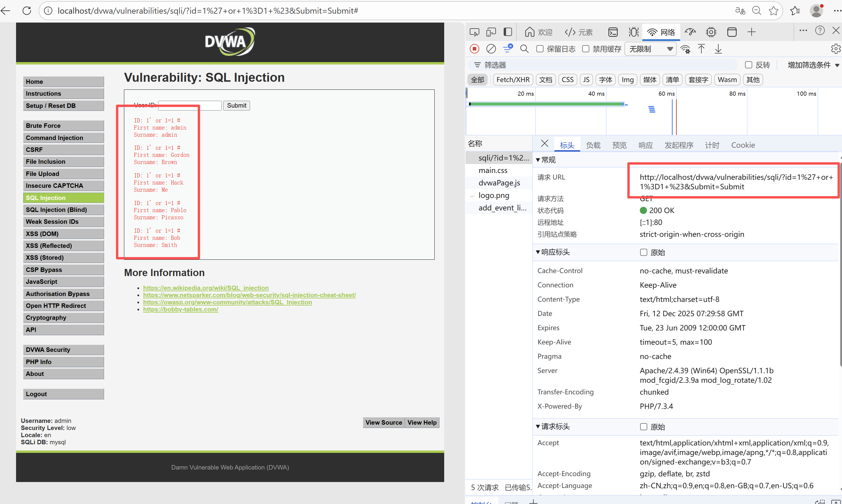Check the 反转 filter checkbox
The height and width of the screenshot is (504, 842).
(748, 65)
